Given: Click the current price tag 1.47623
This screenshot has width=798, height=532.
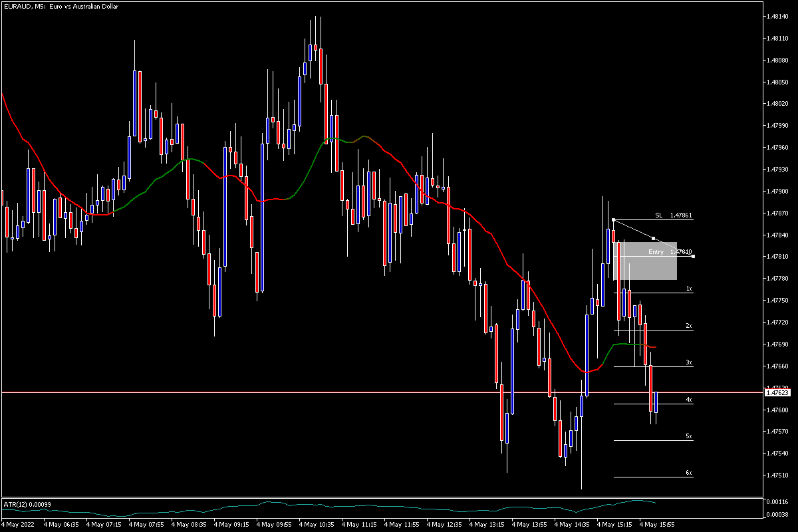Looking at the screenshot, I should click(x=777, y=393).
